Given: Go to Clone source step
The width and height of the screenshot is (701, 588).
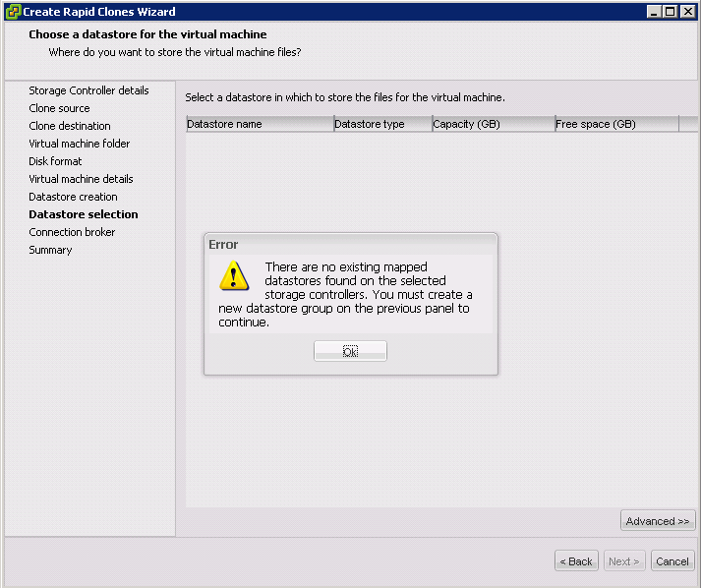Looking at the screenshot, I should pyautogui.click(x=59, y=108).
